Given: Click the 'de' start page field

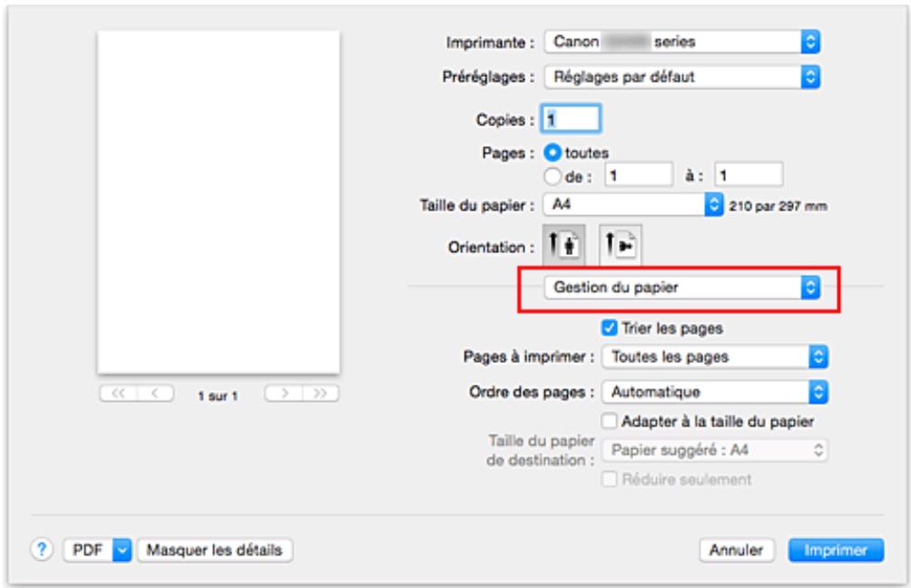Looking at the screenshot, I should pyautogui.click(x=639, y=175).
